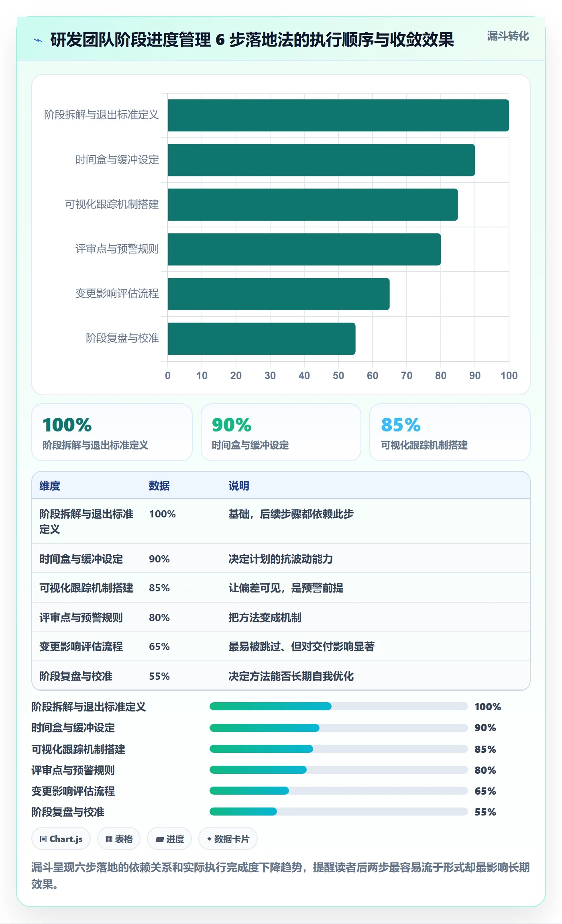Click the 阶段拆解与退出标准定义 chart bar
The width and height of the screenshot is (562, 924).
click(338, 115)
